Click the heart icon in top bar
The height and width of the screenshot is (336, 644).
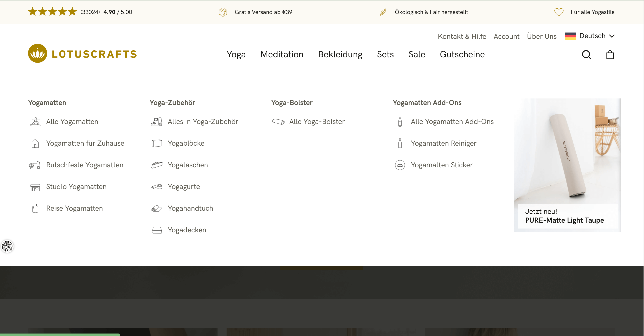[x=559, y=12]
